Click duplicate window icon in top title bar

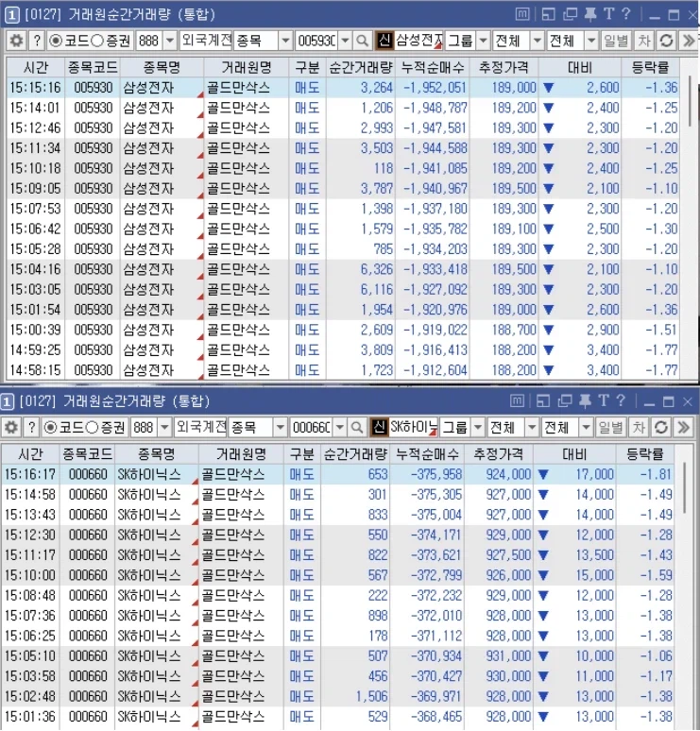click(x=570, y=14)
